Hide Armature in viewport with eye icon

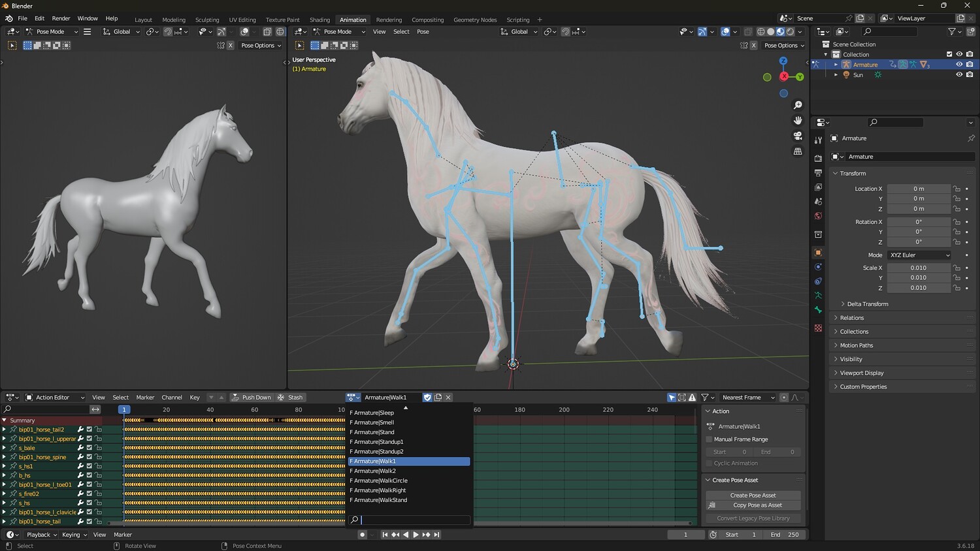(x=959, y=65)
